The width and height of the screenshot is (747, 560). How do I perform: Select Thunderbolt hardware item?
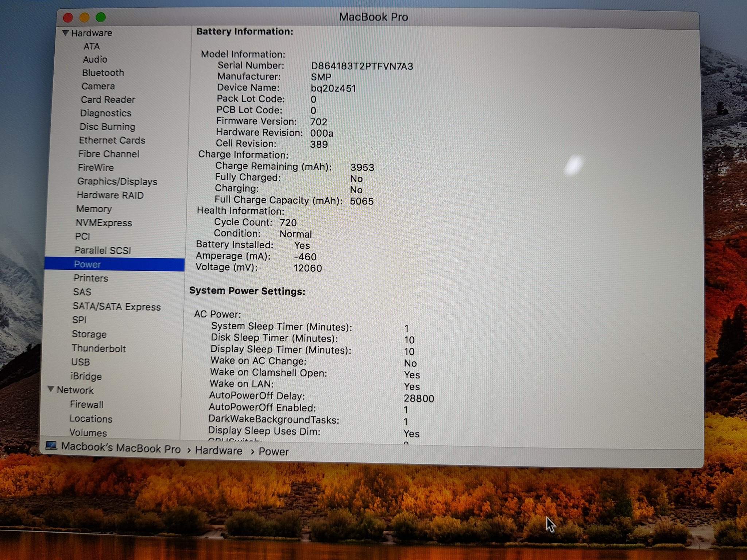98,348
